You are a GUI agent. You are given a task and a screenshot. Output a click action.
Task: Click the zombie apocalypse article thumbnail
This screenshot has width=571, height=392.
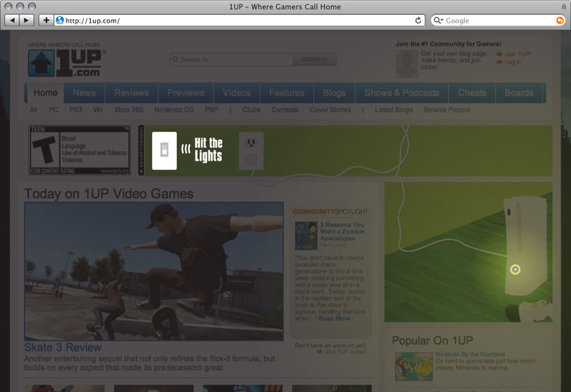306,236
